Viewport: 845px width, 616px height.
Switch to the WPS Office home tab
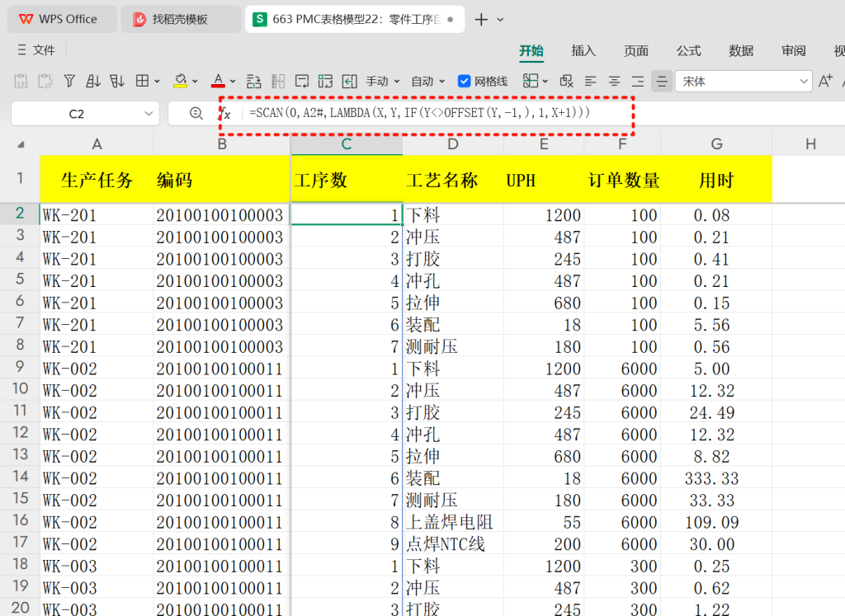(x=62, y=20)
